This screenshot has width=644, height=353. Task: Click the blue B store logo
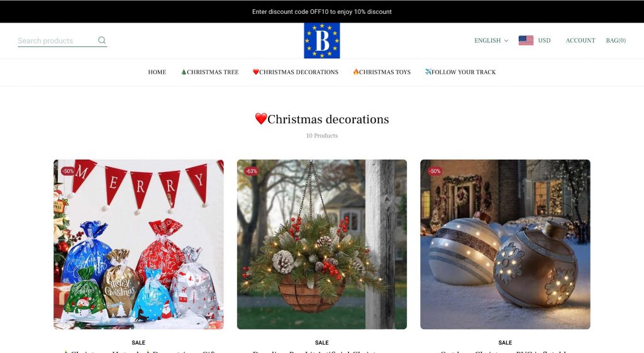(x=321, y=41)
